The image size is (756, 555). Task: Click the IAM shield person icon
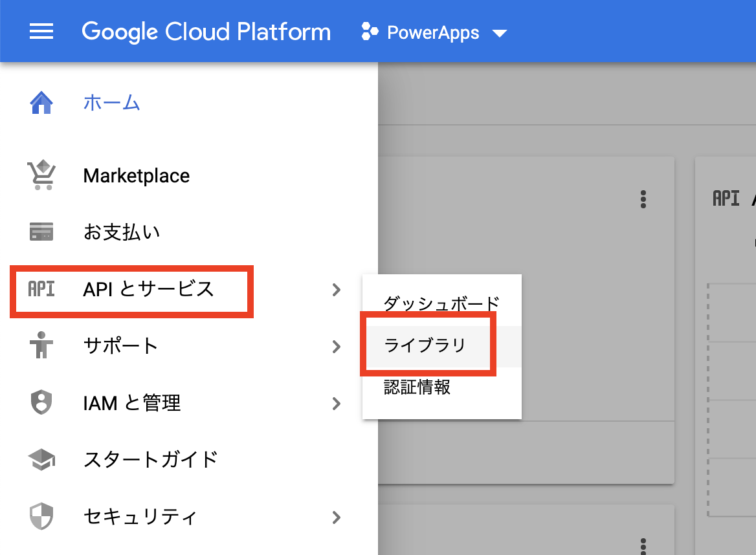(x=41, y=402)
